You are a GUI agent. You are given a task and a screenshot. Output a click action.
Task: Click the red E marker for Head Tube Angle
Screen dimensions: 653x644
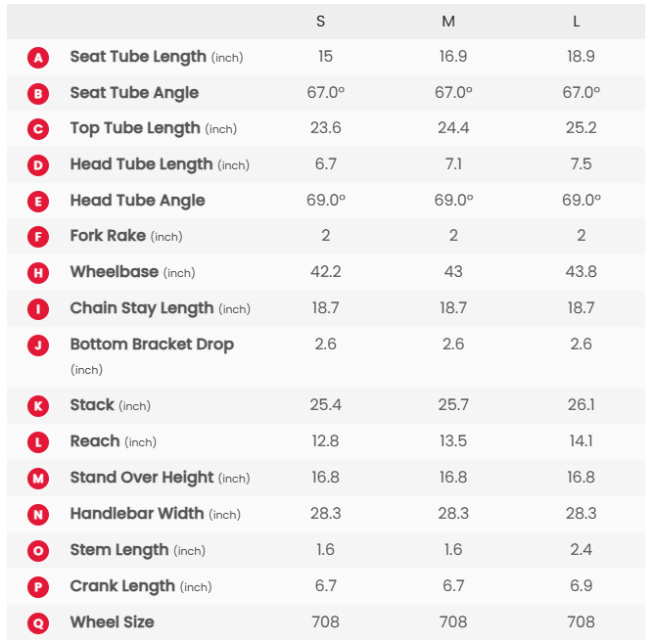tap(38, 202)
